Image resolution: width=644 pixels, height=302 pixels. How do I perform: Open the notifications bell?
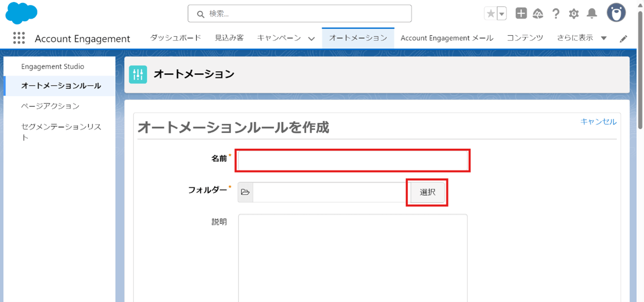click(x=591, y=14)
